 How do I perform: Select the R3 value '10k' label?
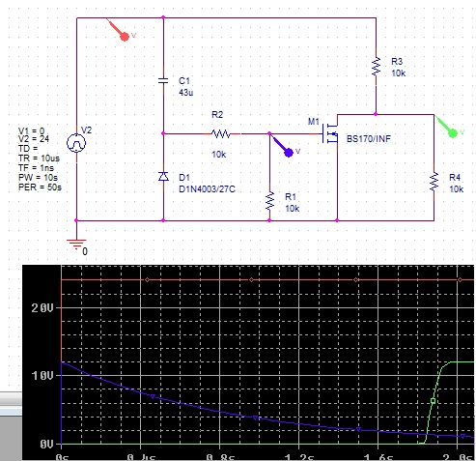(399, 73)
